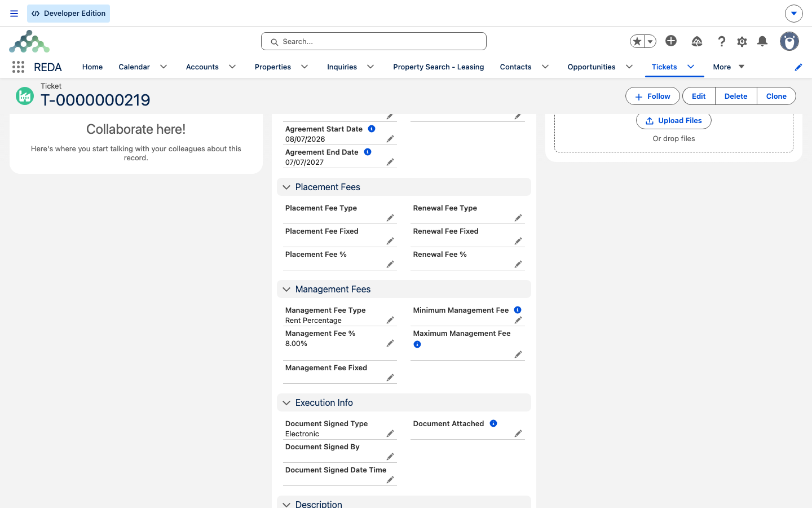Open the More navigation dropdown
Image resolution: width=812 pixels, height=508 pixels.
click(x=729, y=67)
